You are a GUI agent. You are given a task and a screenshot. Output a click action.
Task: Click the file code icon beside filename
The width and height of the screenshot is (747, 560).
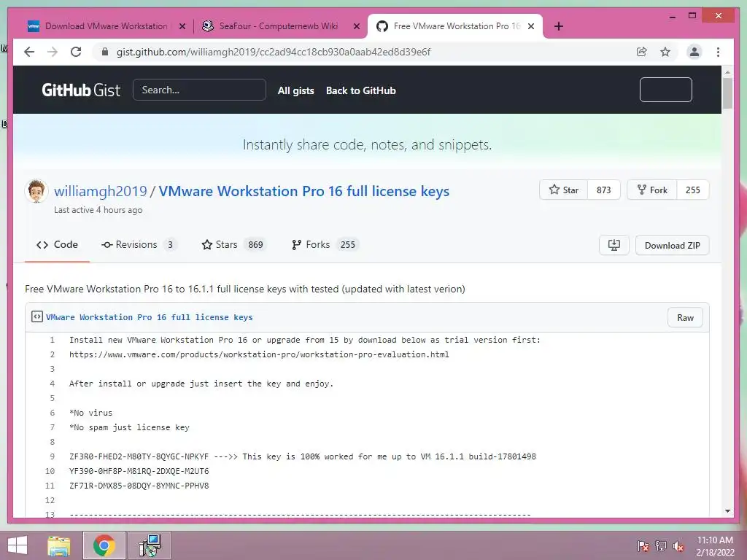(x=37, y=316)
